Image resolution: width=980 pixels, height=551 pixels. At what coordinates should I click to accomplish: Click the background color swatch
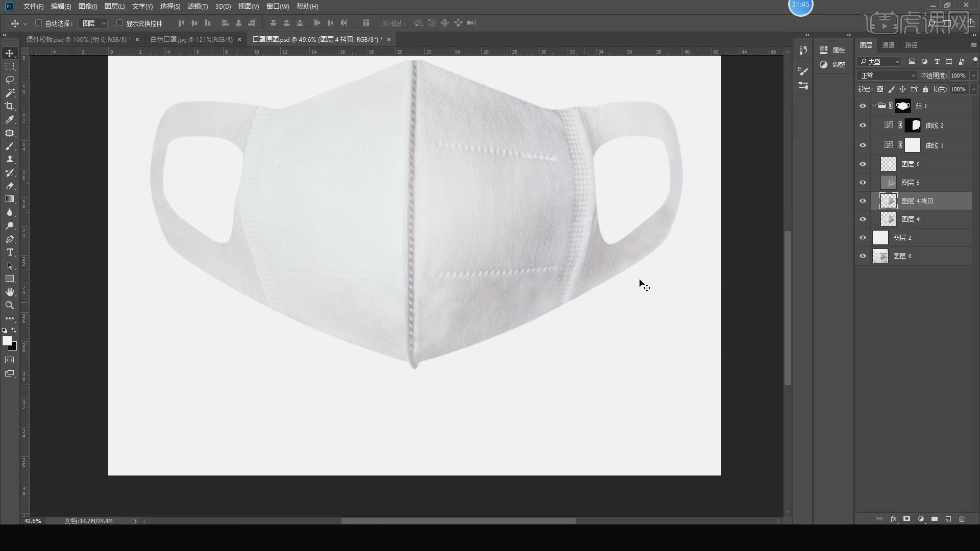pyautogui.click(x=14, y=347)
